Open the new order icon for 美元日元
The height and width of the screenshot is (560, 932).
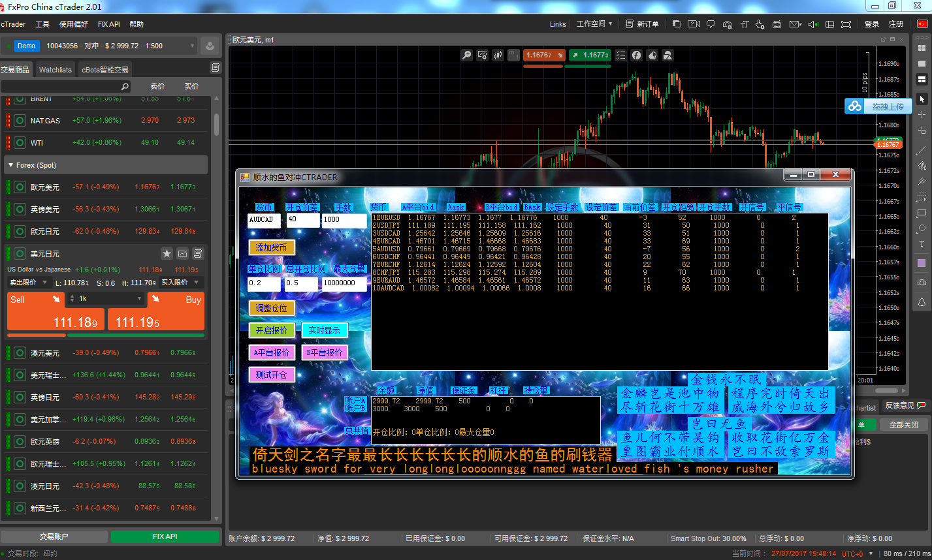(x=199, y=253)
